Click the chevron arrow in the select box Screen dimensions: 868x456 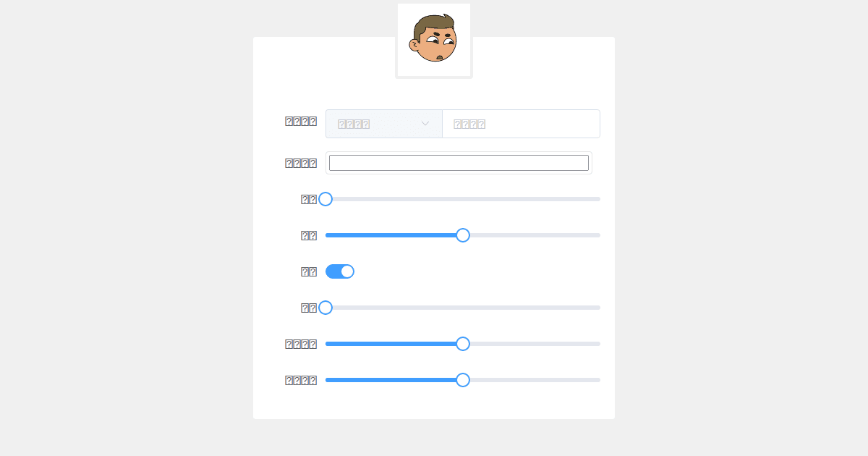[x=425, y=124]
